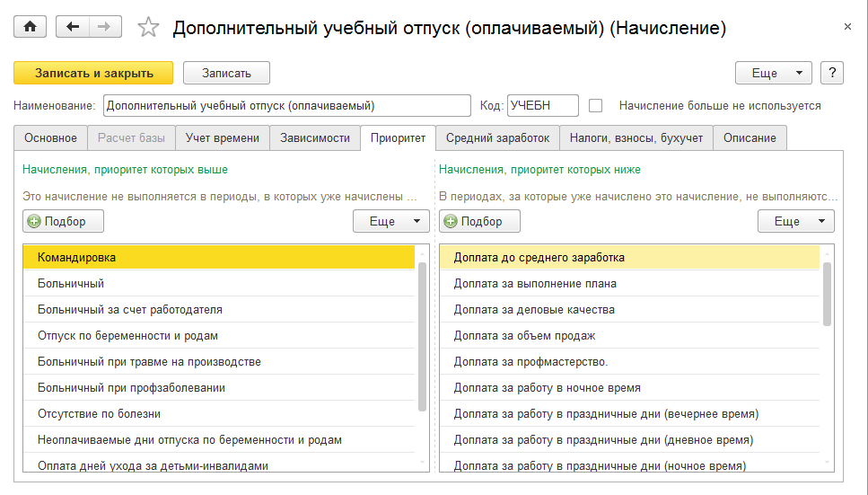Close the form with the X icon
868x495 pixels.
(847, 28)
